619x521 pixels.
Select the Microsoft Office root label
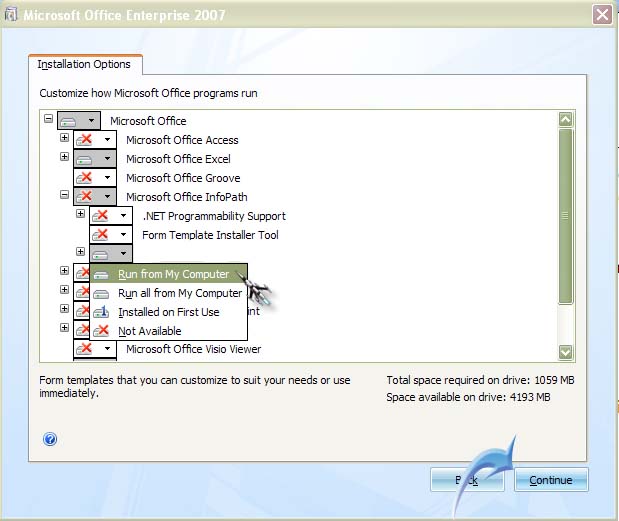coord(148,121)
